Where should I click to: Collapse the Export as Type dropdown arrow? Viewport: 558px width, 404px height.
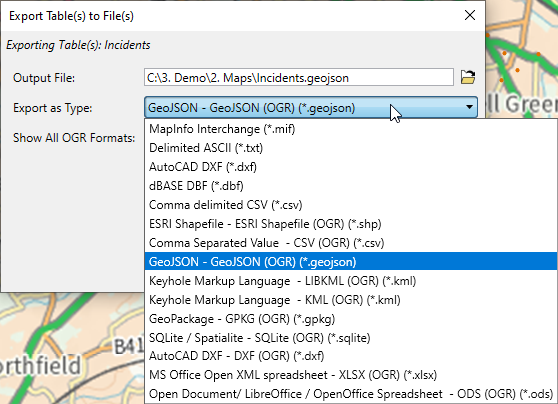point(469,107)
